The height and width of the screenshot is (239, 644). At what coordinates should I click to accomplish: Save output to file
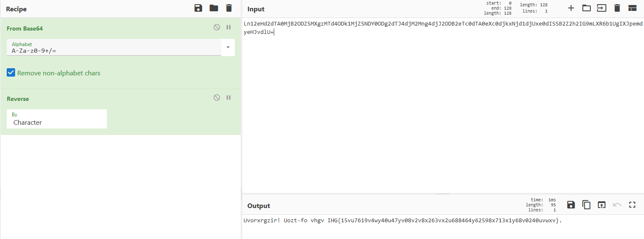571,205
